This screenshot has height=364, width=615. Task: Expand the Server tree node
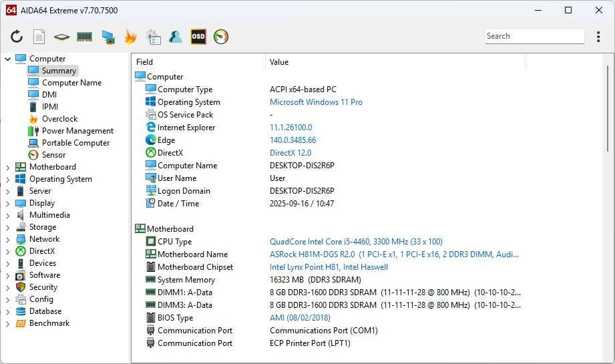click(8, 192)
